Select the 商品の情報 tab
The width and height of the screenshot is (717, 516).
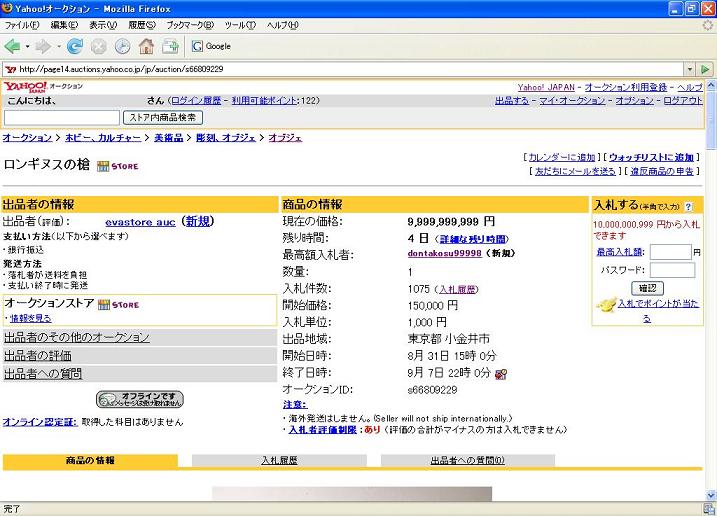(90, 461)
